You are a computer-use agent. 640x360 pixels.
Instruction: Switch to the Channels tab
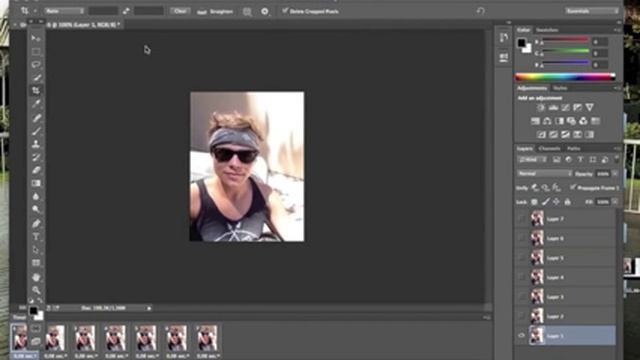(x=549, y=149)
